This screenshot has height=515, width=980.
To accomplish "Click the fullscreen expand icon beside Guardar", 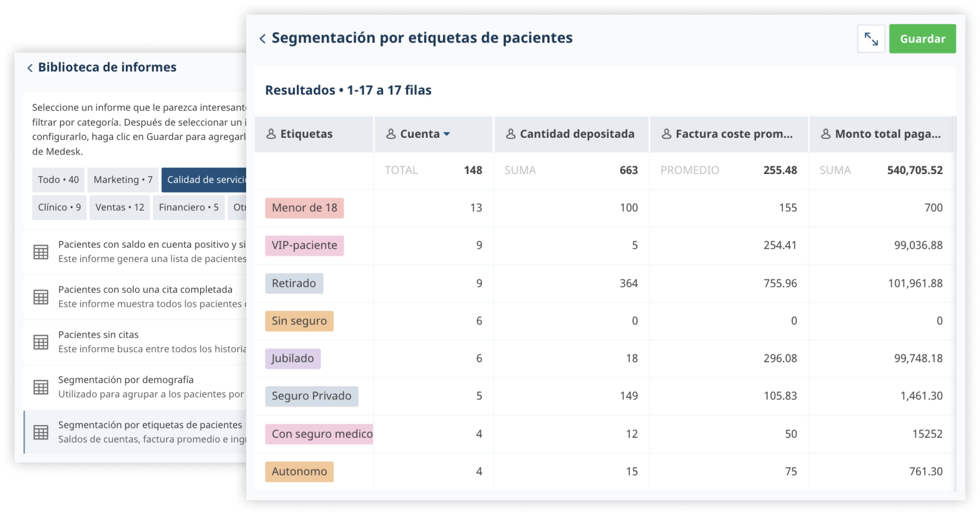I will (871, 38).
